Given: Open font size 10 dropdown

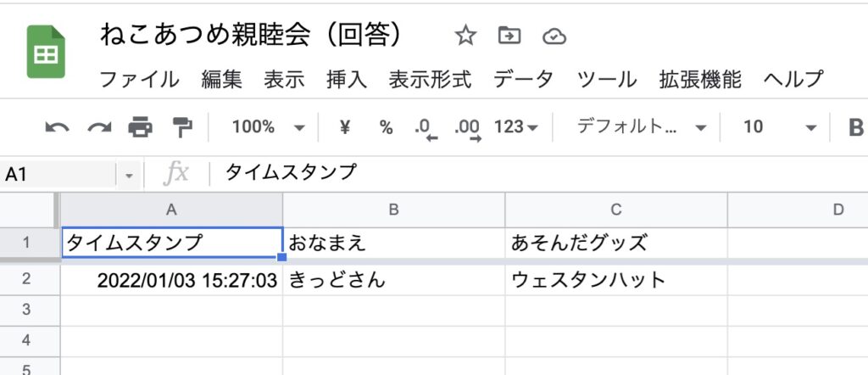Looking at the screenshot, I should (780, 127).
